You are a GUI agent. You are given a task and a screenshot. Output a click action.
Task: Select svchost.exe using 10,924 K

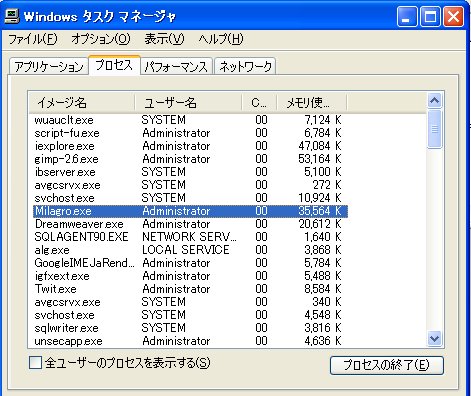click(190, 198)
